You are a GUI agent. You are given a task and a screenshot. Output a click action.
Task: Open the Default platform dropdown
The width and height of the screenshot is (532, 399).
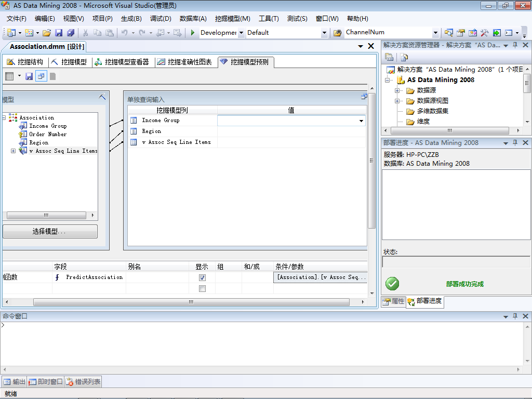pos(324,33)
